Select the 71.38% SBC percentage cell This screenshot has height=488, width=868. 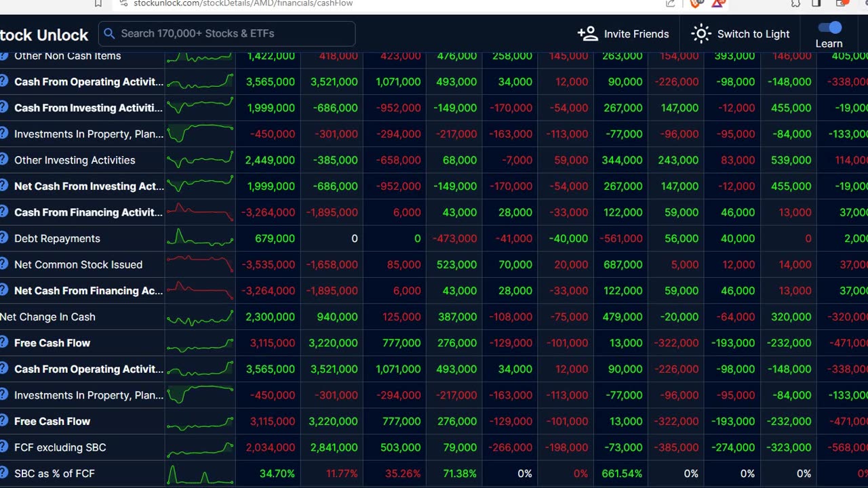coord(460,473)
